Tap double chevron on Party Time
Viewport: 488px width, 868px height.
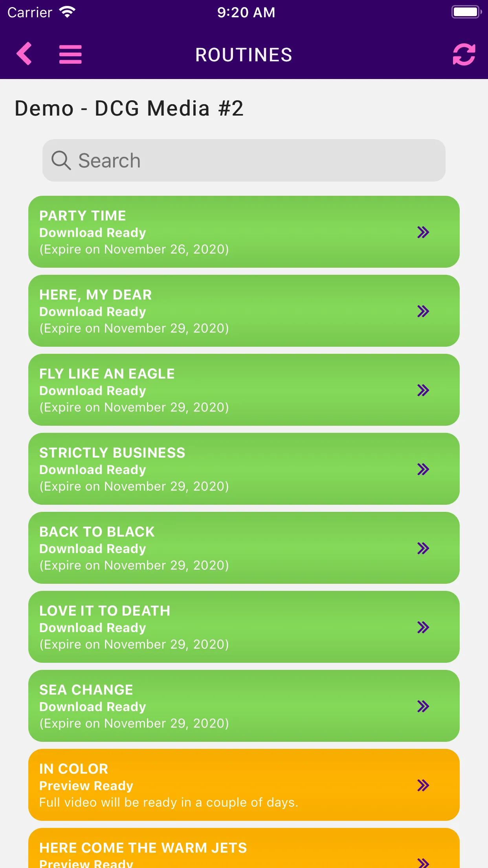point(423,232)
